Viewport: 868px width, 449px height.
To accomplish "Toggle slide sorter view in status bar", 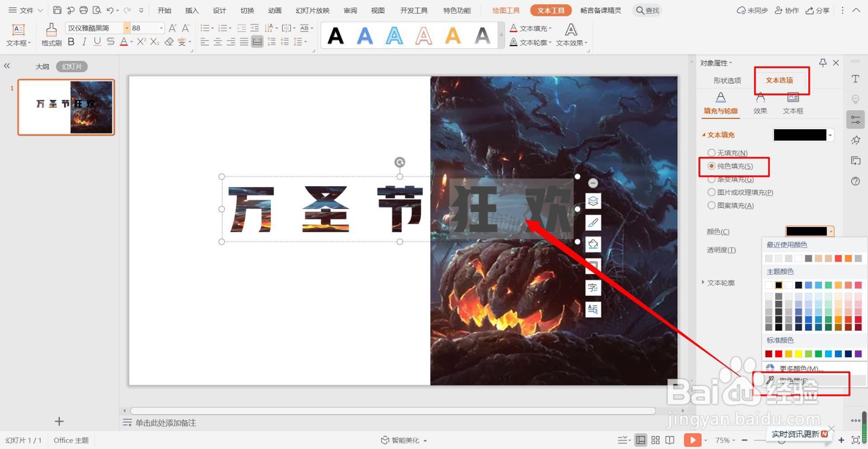I will tap(655, 440).
